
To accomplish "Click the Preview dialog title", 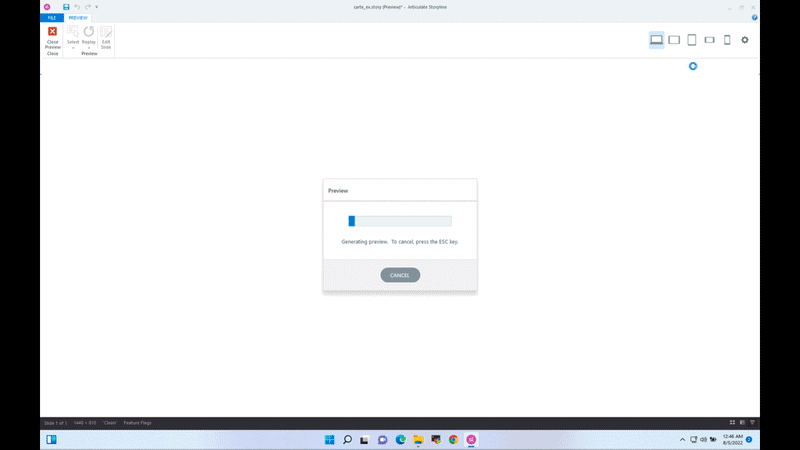I will [338, 191].
